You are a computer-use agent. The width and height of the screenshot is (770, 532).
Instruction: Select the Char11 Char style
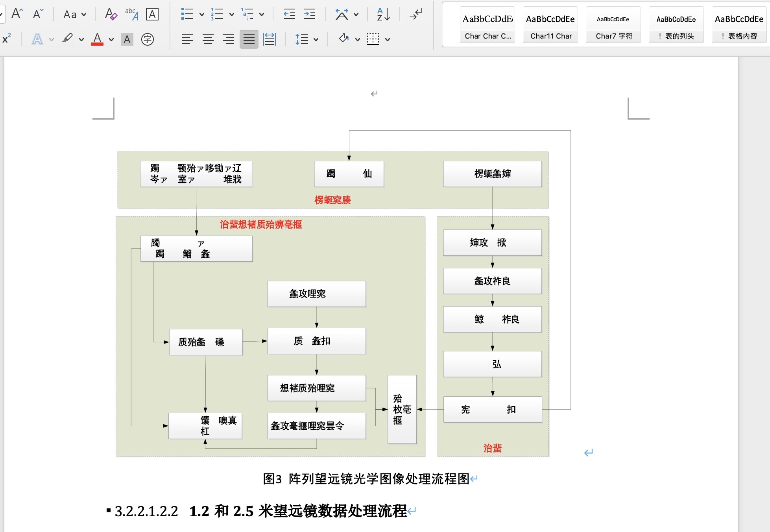550,25
